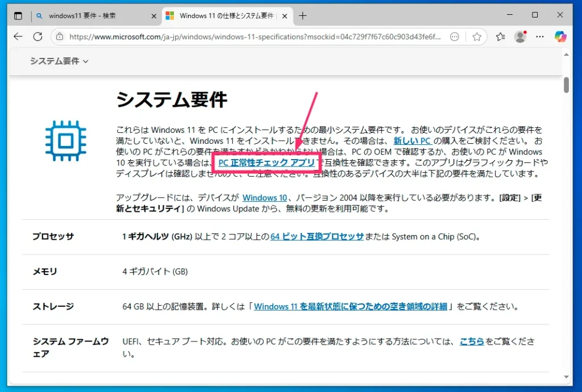Open the user profile avatar
The height and width of the screenshot is (392, 582).
pyautogui.click(x=521, y=36)
